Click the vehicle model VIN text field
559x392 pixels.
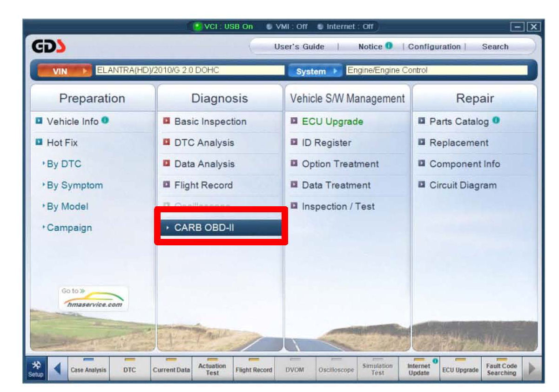(190, 70)
